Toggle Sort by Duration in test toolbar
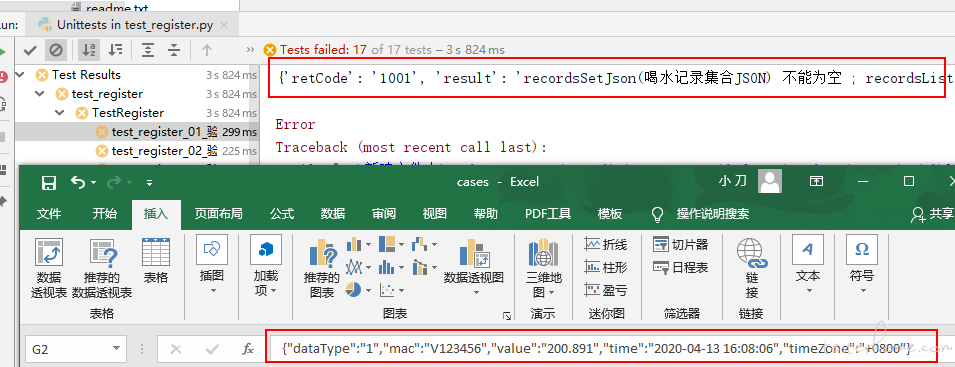Viewport: 955px width, 367px height. point(115,50)
